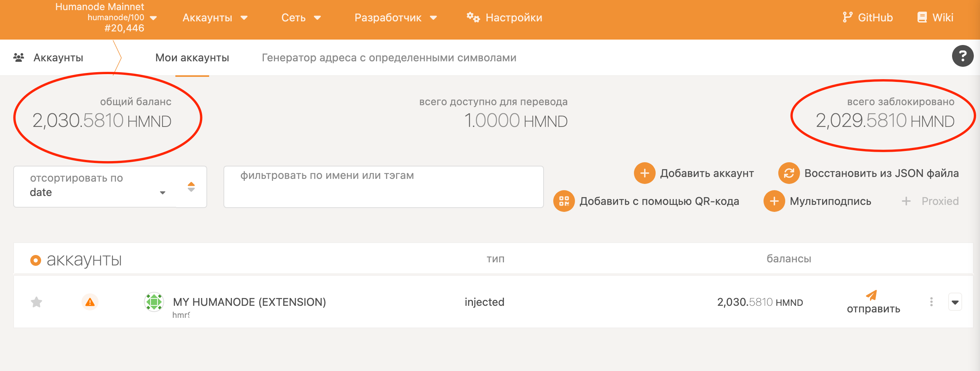Click the Restore from JSON file icon
This screenshot has width=980, height=371.
789,173
